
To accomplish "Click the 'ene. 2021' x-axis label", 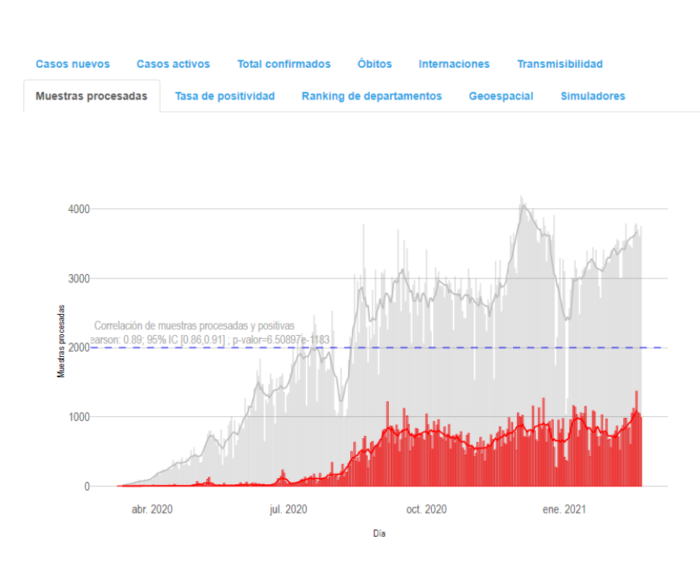I will pos(564,510).
